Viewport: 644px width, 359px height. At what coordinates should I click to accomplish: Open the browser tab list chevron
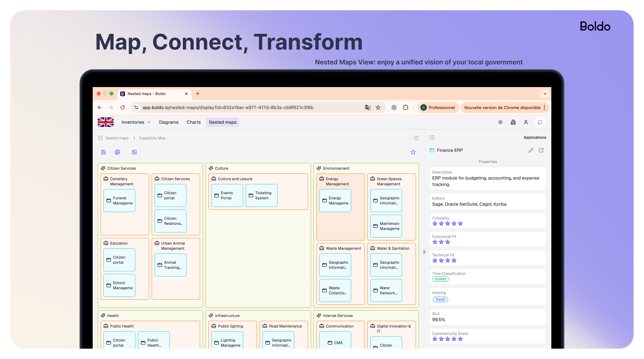[x=545, y=94]
